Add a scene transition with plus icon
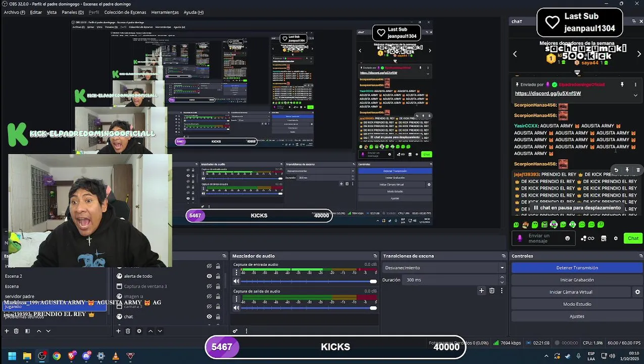Viewport: 644px width, 364px height. click(481, 291)
